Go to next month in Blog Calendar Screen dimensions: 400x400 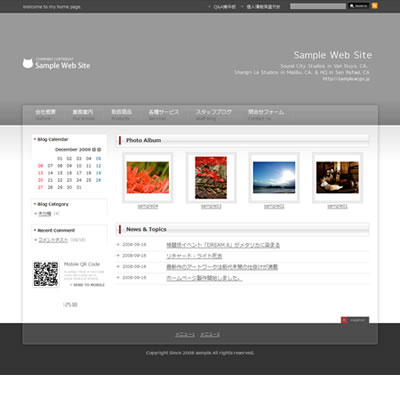(99, 150)
